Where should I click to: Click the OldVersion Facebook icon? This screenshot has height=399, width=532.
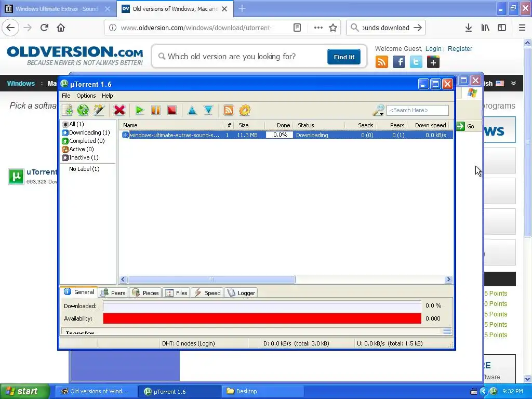399,62
